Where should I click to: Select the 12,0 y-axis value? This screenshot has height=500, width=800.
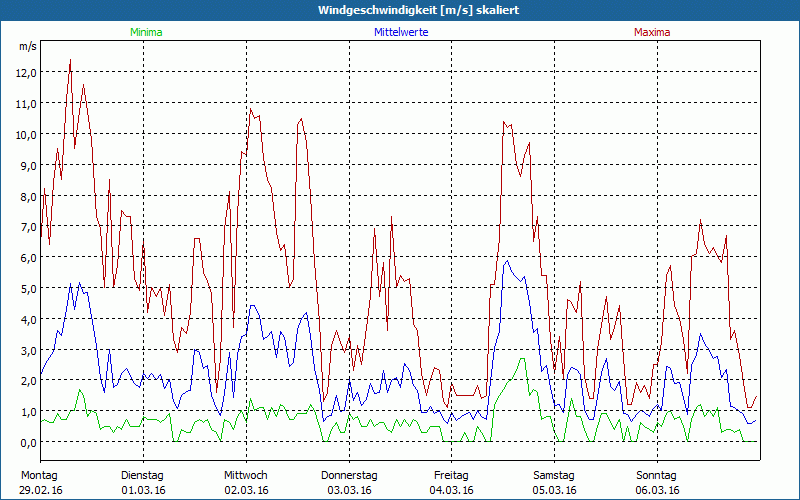(26, 73)
